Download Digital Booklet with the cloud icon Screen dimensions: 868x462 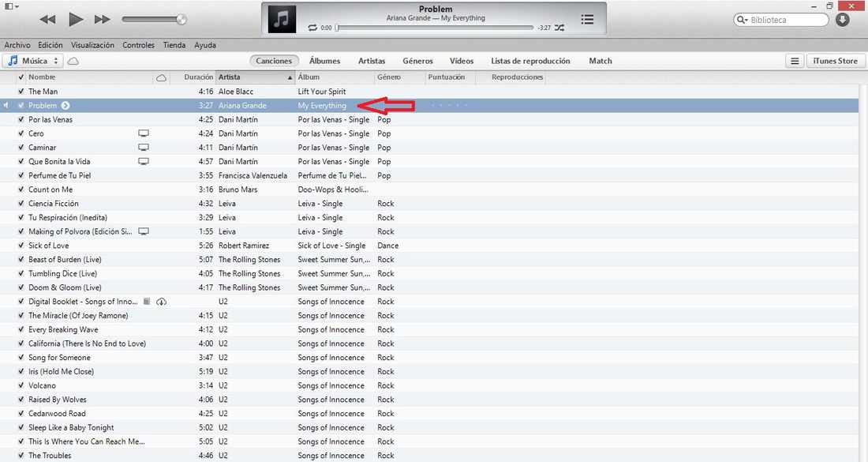[x=161, y=302]
